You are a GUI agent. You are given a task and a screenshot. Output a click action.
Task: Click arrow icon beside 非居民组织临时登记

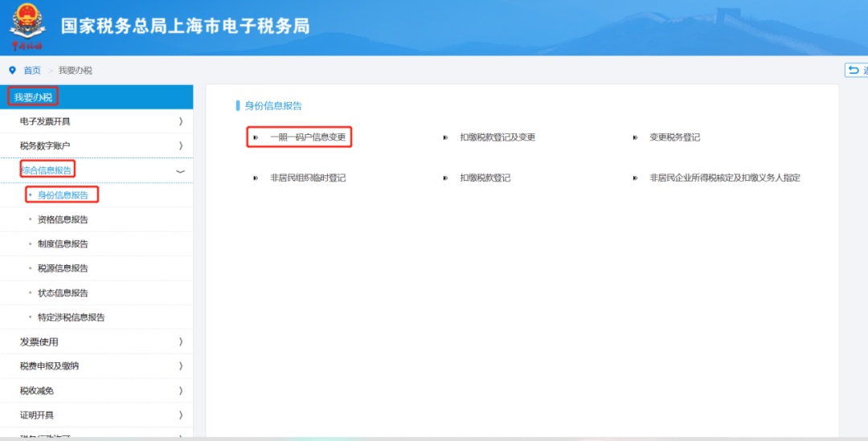point(256,178)
